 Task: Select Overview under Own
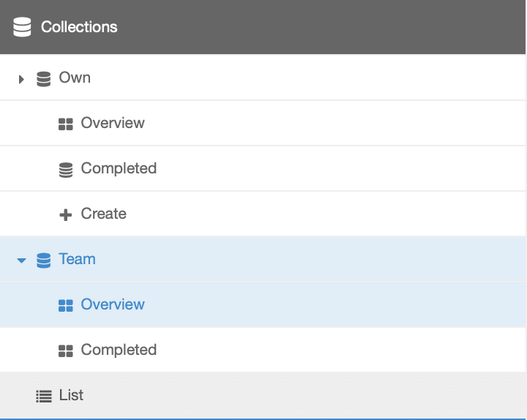[113, 123]
